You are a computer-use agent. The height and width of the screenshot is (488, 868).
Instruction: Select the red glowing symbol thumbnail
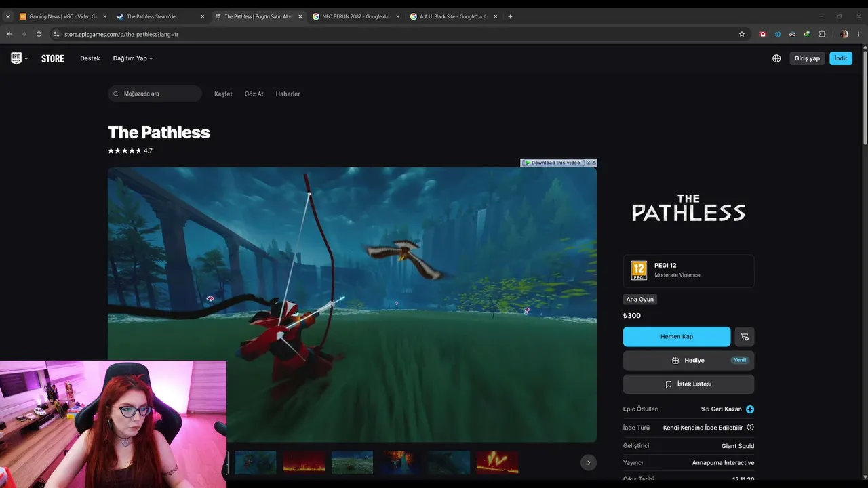(498, 462)
